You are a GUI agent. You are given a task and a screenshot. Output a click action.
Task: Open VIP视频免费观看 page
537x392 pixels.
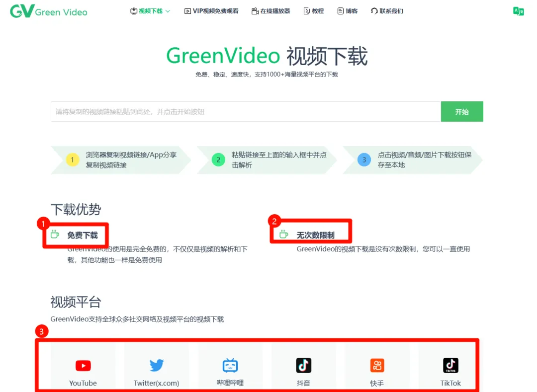click(211, 11)
